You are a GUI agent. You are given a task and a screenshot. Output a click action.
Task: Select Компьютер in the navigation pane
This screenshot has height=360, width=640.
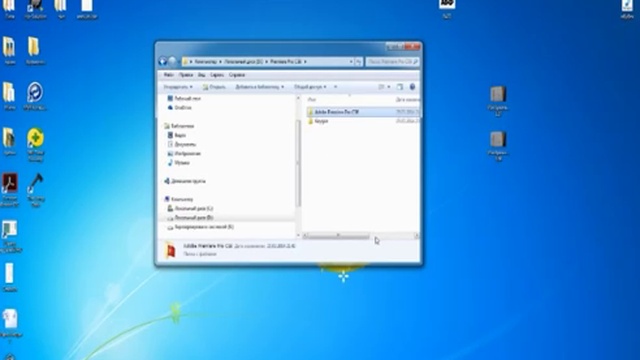point(178,199)
